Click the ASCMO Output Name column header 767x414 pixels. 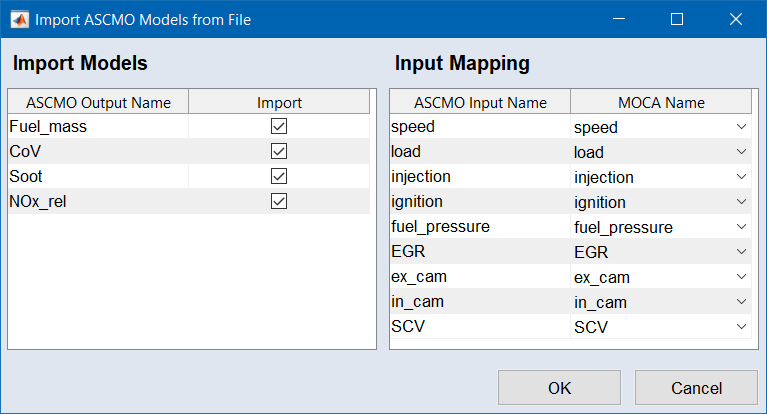pyautogui.click(x=98, y=102)
